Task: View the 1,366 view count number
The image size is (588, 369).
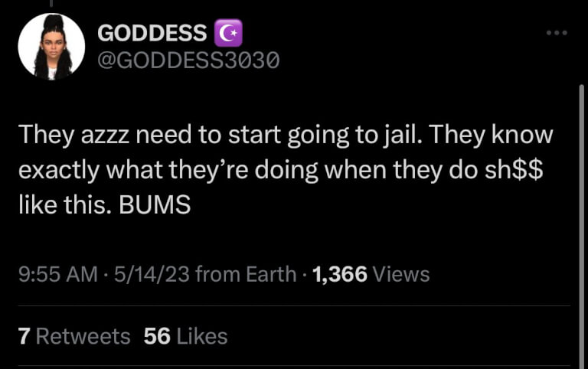Action: [339, 274]
